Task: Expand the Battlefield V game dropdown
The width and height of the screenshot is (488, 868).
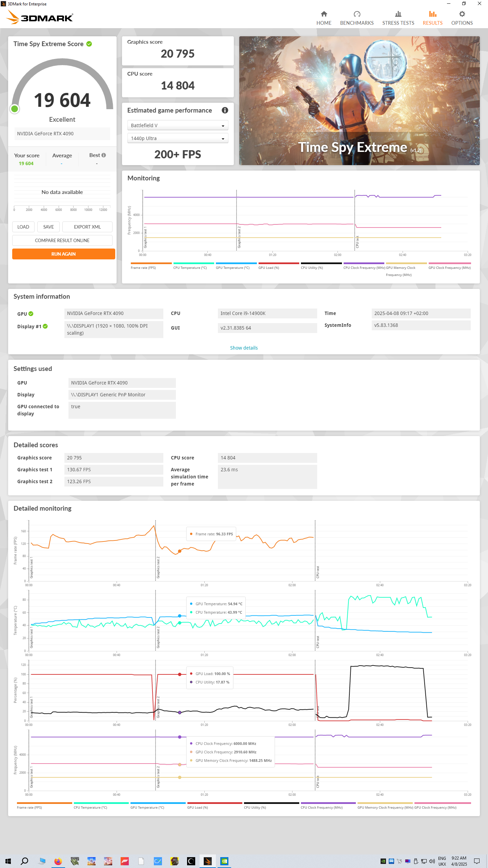Action: coord(178,125)
